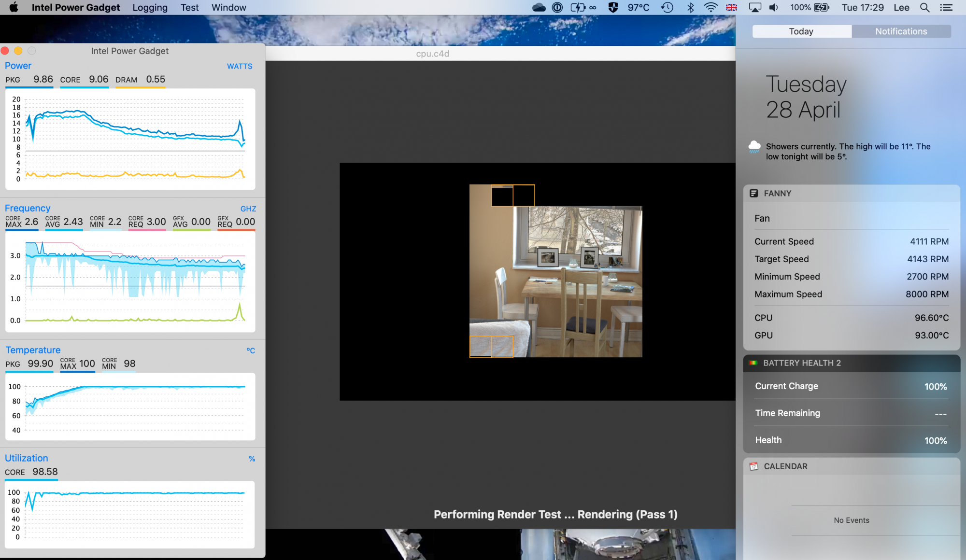Click the cloud status icon in menu bar
966x560 pixels.
click(x=539, y=7)
